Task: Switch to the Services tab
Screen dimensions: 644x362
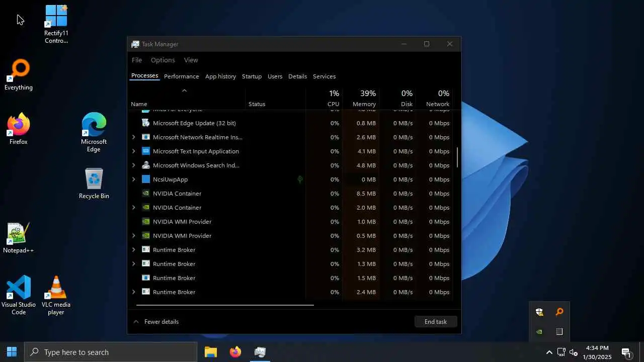Action: click(x=324, y=76)
